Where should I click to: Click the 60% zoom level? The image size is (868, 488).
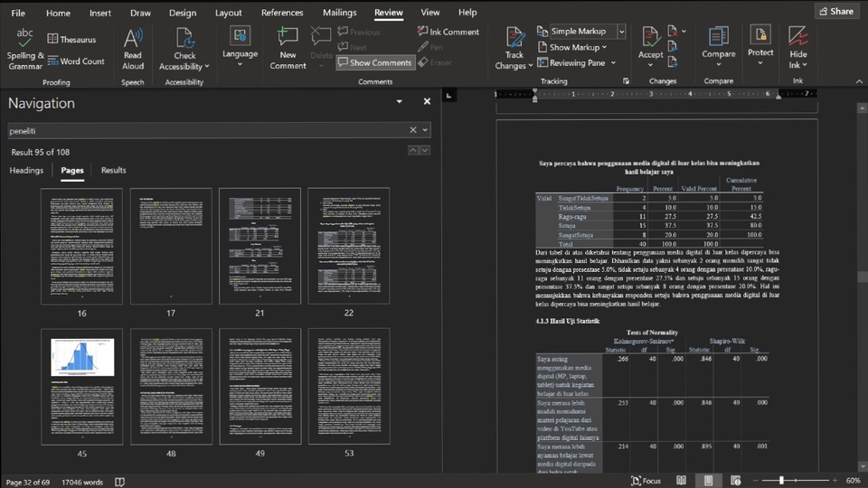pyautogui.click(x=853, y=481)
